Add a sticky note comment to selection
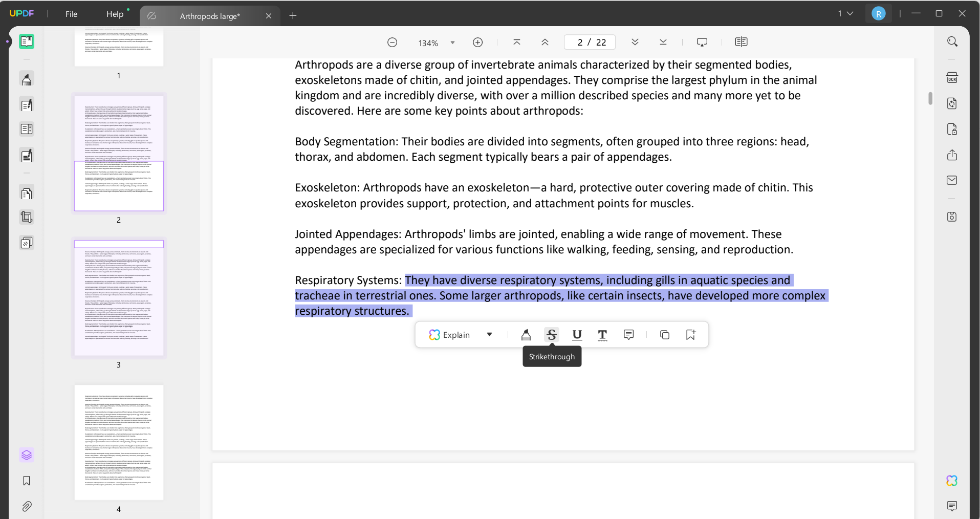The height and width of the screenshot is (519, 980). 628,335
